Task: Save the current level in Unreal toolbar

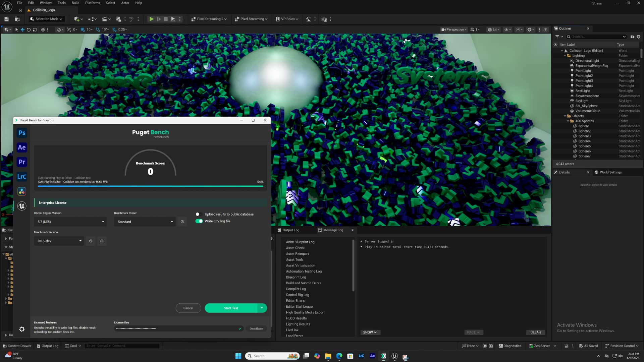Action: click(x=6, y=19)
